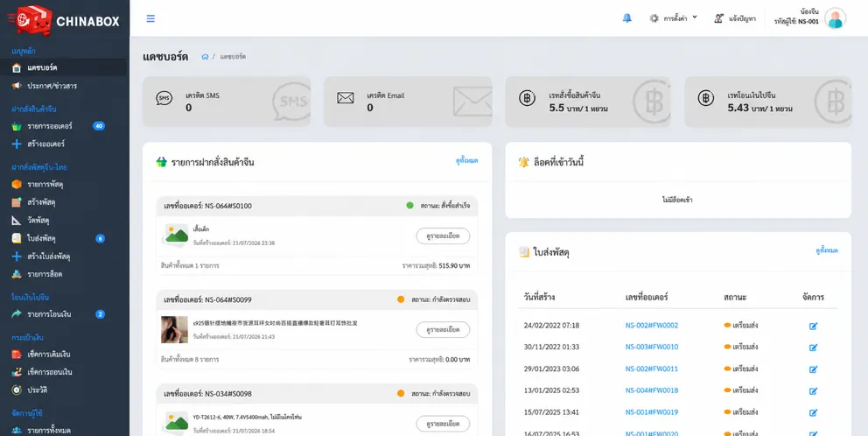Click ดูรายละเอียด for order NS-064#S0100
The width and height of the screenshot is (868, 436).
(x=443, y=236)
